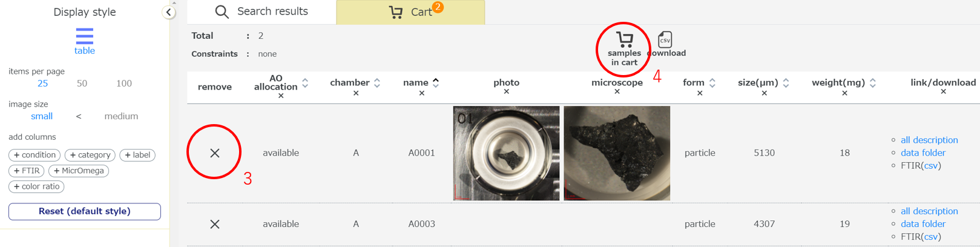
Task: Remove the photo column
Action: (507, 92)
